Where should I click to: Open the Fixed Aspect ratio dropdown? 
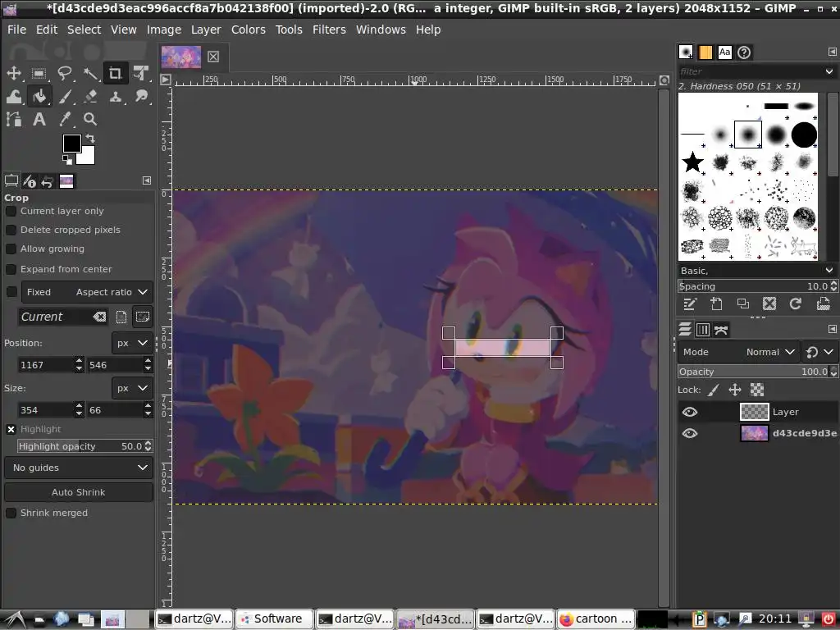tap(87, 292)
